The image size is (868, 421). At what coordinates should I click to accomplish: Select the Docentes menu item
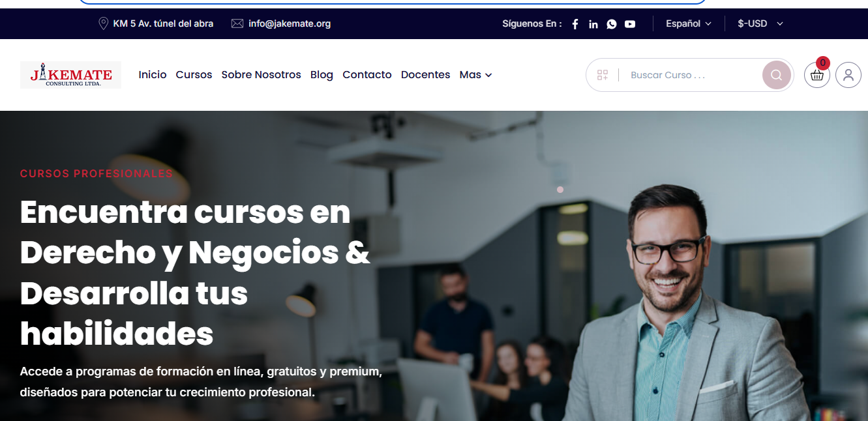click(425, 75)
